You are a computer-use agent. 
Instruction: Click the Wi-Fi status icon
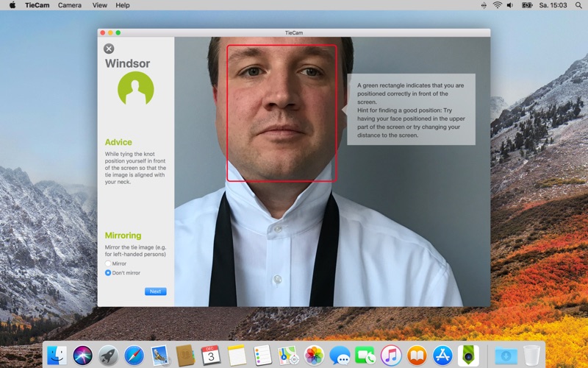[x=497, y=5]
